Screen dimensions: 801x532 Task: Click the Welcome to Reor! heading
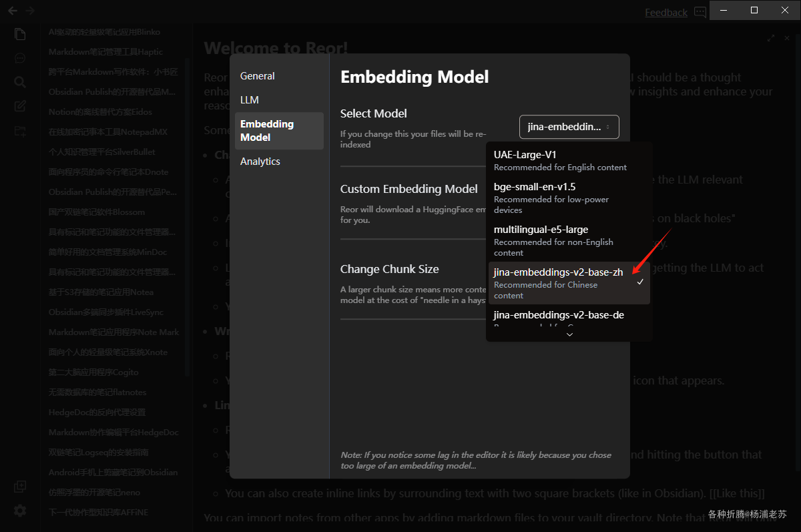(276, 48)
